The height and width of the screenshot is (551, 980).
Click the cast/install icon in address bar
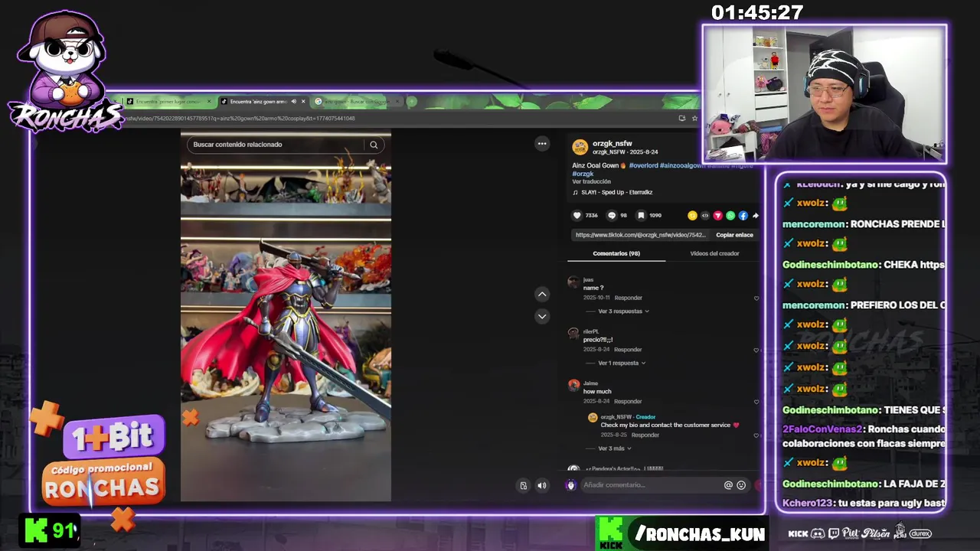tap(682, 119)
